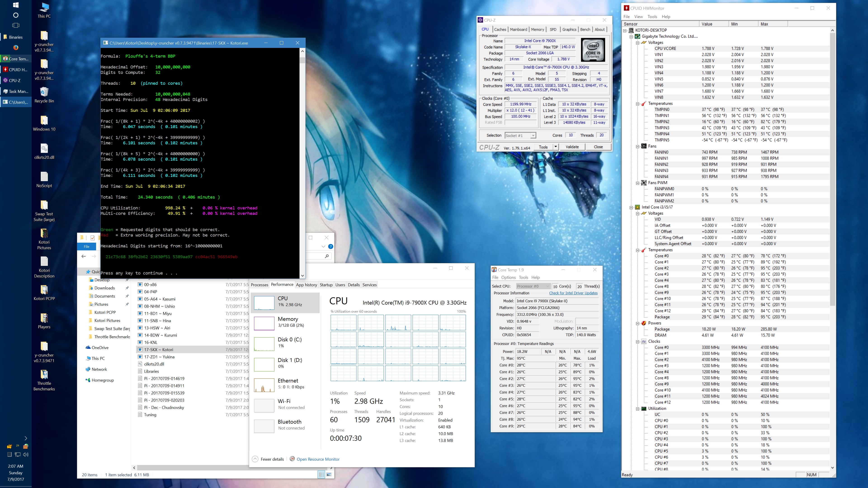Screen dimensions: 868x488
Task: Click the Explorer search magnifier icon
Action: 326,256
